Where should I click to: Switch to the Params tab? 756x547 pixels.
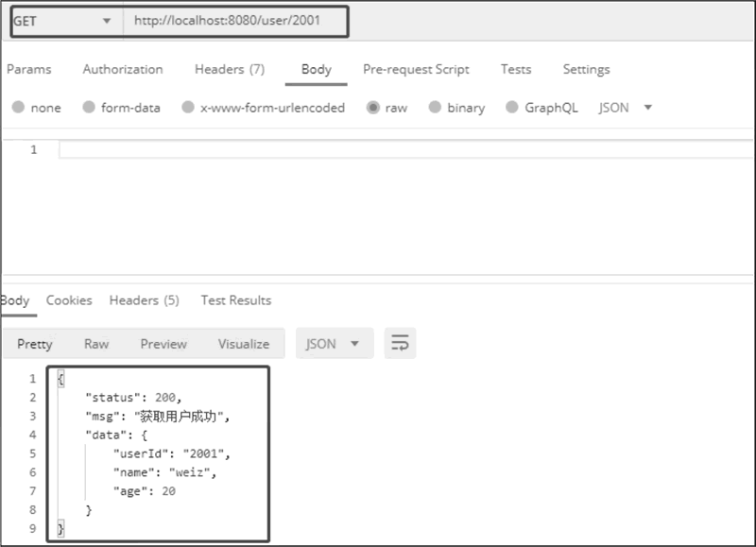[x=29, y=69]
